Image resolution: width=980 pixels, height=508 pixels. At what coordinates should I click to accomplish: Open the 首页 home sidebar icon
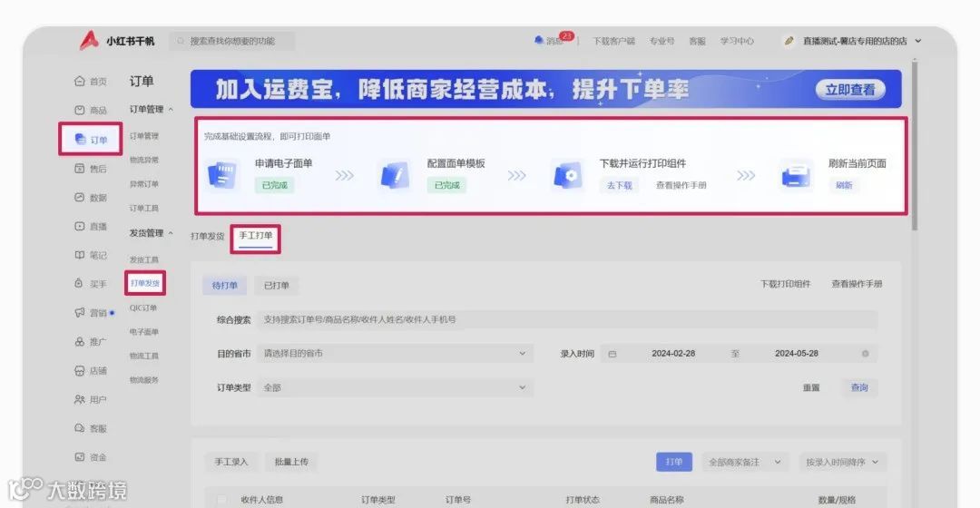click(x=79, y=81)
